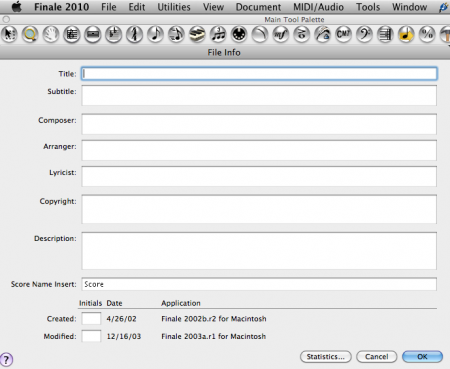Pick the Measure tool
Image resolution: width=450 pixels, height=369 pixels.
coord(93,34)
